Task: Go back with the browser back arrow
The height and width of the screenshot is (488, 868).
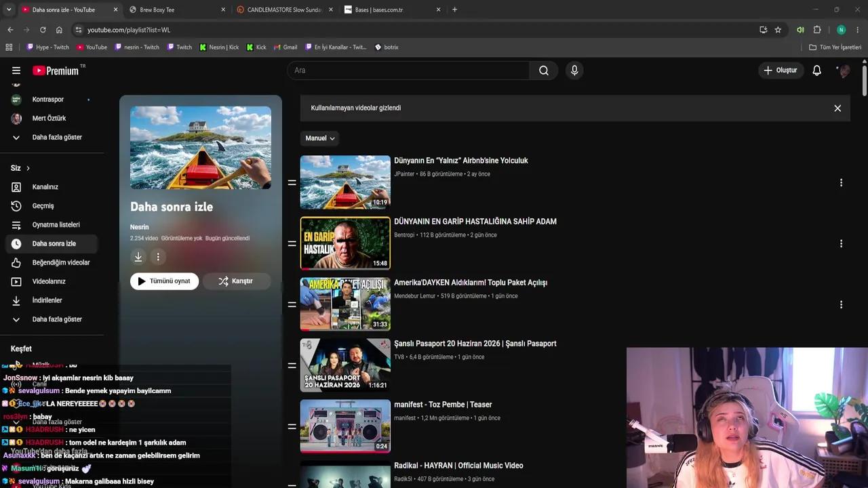Action: click(10, 30)
